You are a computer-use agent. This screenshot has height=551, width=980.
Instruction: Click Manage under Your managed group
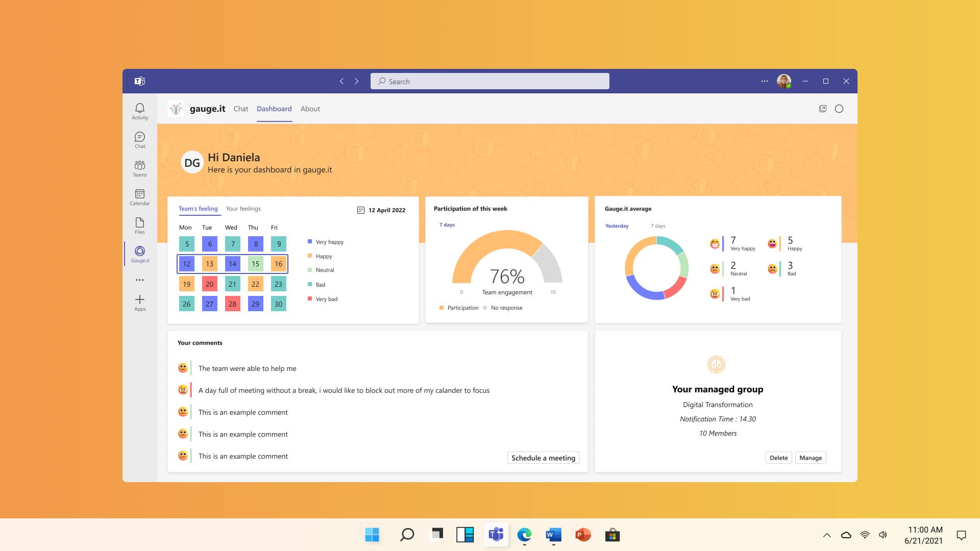pos(811,458)
